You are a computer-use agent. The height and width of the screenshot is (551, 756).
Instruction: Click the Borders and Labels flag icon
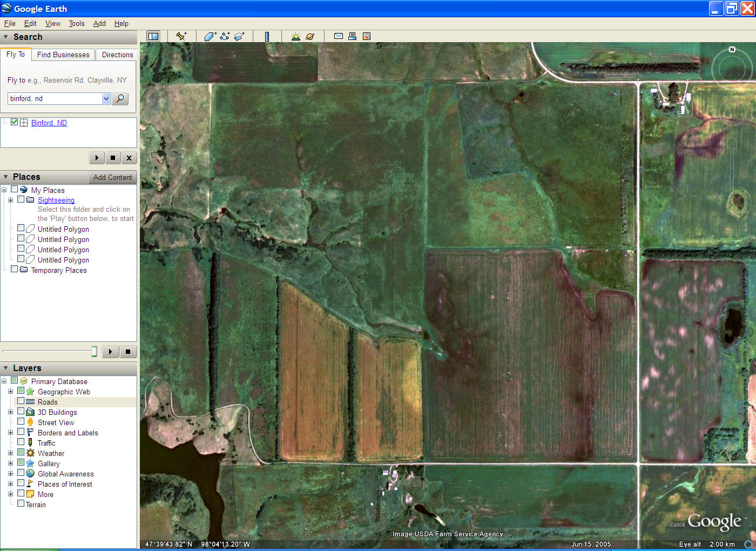(x=30, y=433)
